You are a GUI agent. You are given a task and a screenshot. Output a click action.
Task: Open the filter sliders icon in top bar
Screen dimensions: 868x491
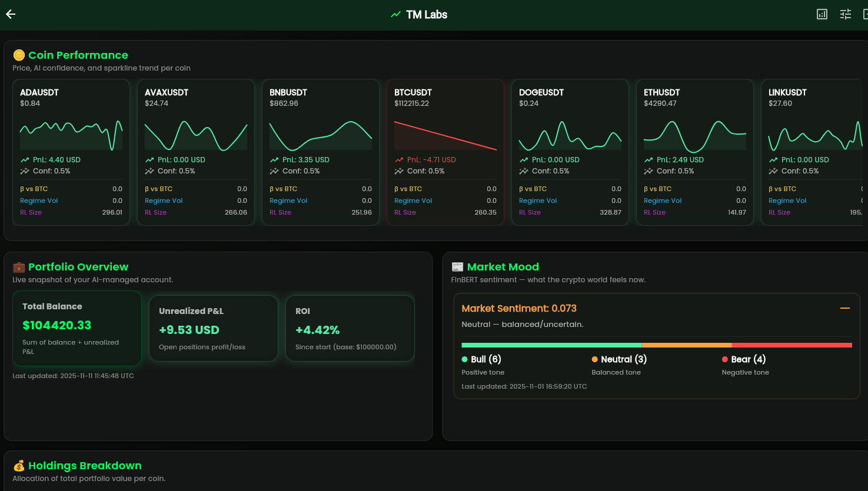[845, 14]
